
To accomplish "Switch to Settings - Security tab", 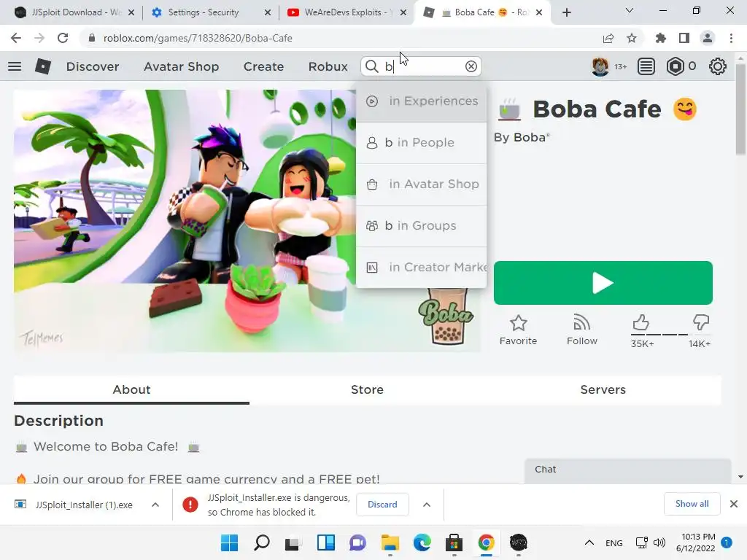I will pos(210,12).
